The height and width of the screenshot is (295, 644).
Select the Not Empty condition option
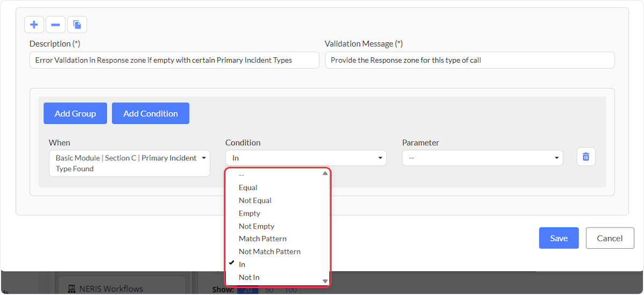274,226
